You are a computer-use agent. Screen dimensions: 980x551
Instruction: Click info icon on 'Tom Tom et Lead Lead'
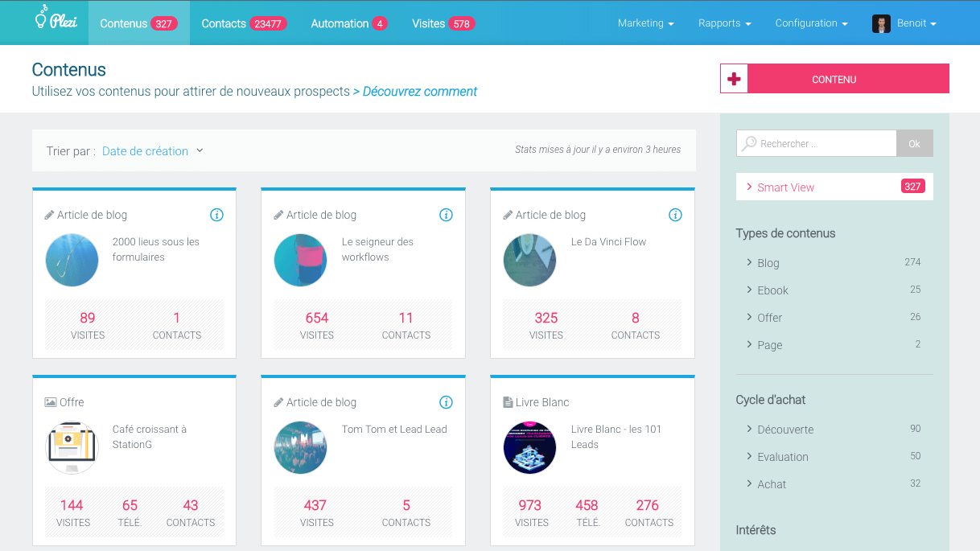tap(446, 402)
